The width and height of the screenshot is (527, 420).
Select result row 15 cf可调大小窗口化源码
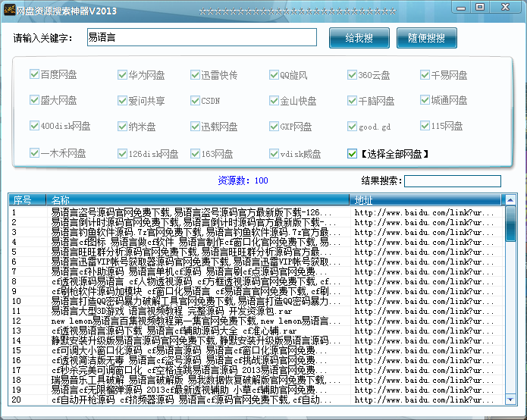tap(256, 350)
